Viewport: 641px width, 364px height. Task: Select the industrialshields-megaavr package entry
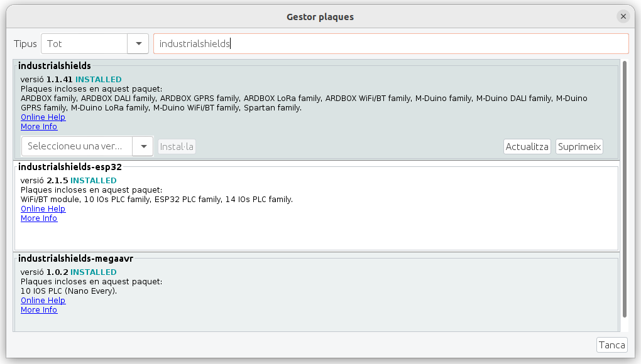[316, 293]
